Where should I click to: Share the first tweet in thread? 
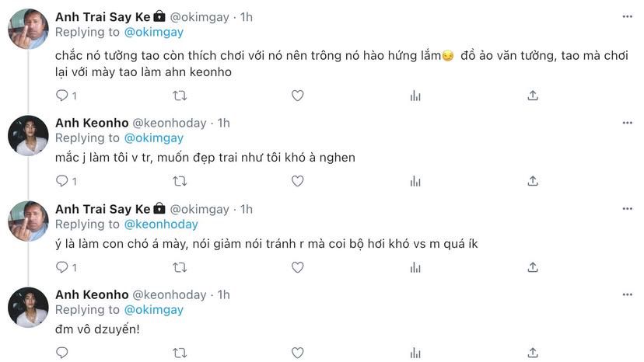pyautogui.click(x=533, y=95)
